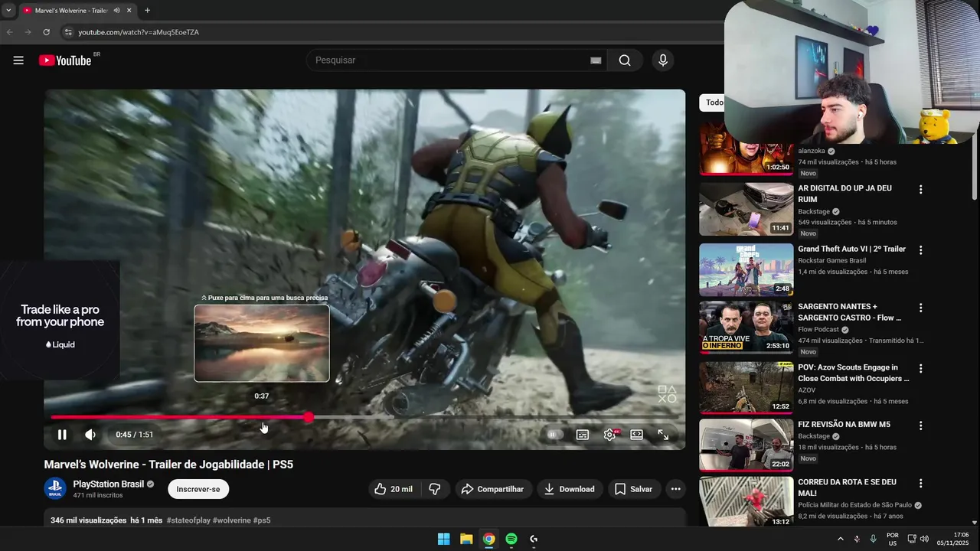Image resolution: width=980 pixels, height=551 pixels.
Task: Open a new browser tab
Action: coord(147,11)
